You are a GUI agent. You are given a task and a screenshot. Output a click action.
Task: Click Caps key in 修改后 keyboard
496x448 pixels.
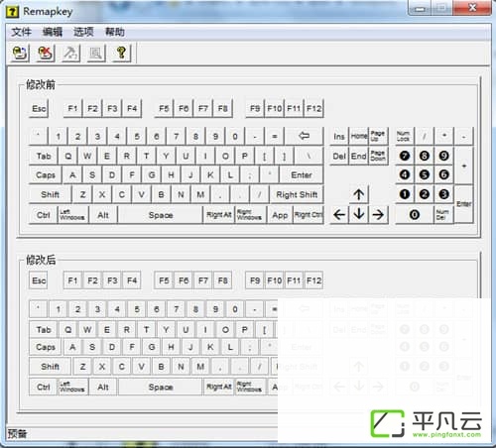(x=46, y=347)
